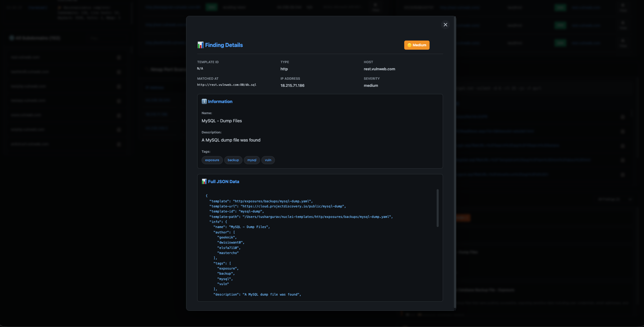Click the Full JSON Data chart icon
The height and width of the screenshot is (327, 644).
(204, 181)
